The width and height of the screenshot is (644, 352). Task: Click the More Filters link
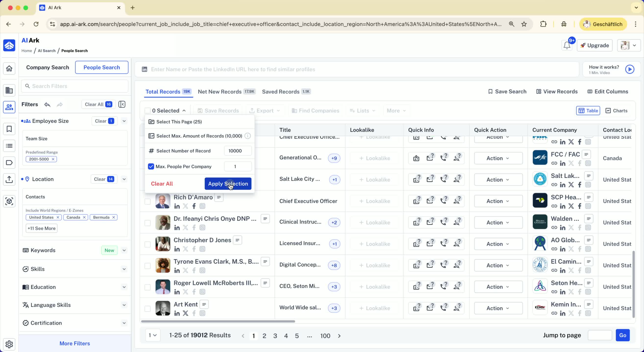pyautogui.click(x=74, y=343)
